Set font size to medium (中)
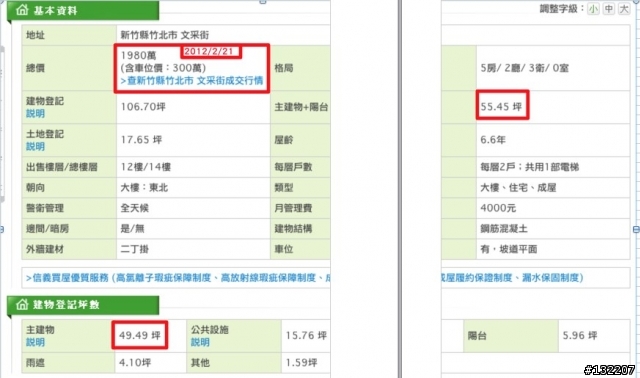This screenshot has width=640, height=378. (x=609, y=9)
